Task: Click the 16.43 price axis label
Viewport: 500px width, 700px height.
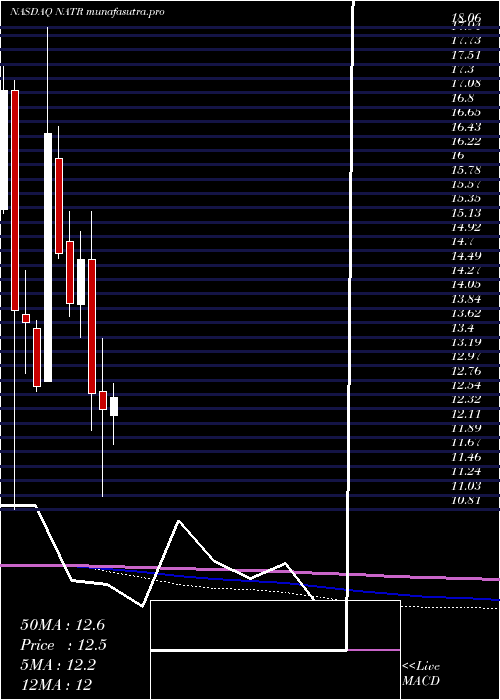Action: pos(466,127)
